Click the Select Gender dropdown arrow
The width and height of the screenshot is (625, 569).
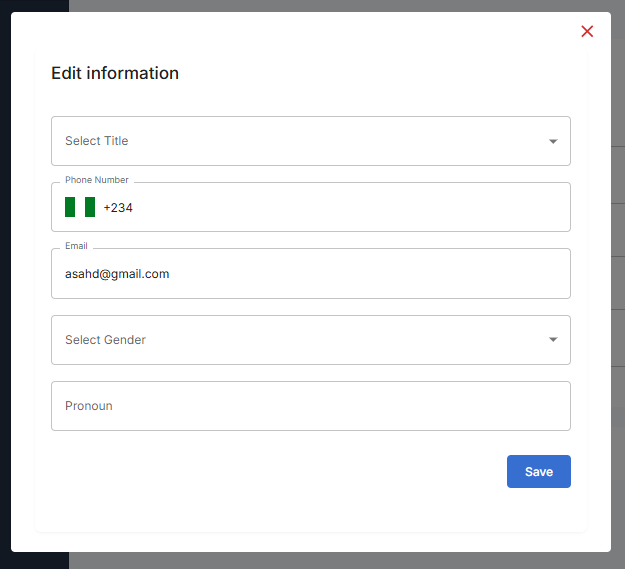(x=553, y=340)
